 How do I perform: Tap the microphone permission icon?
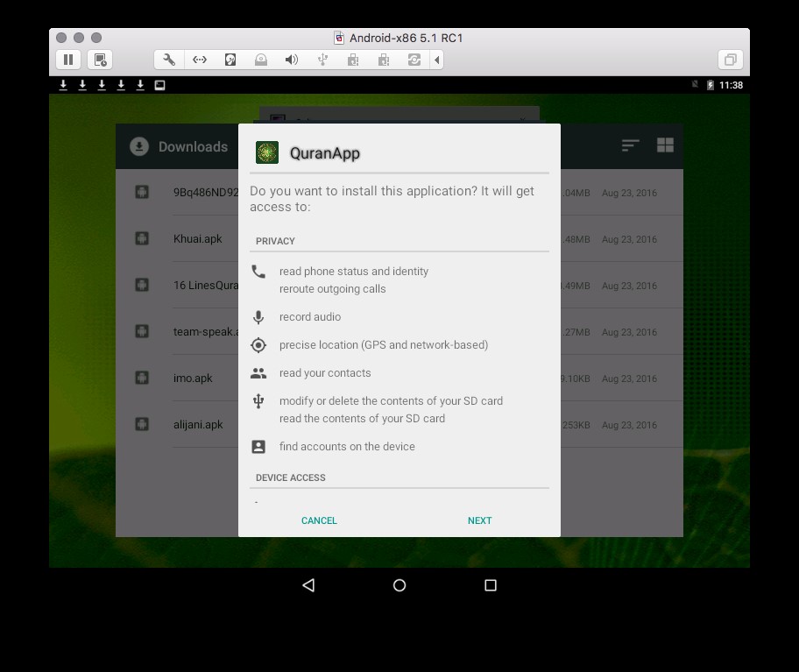(x=258, y=317)
